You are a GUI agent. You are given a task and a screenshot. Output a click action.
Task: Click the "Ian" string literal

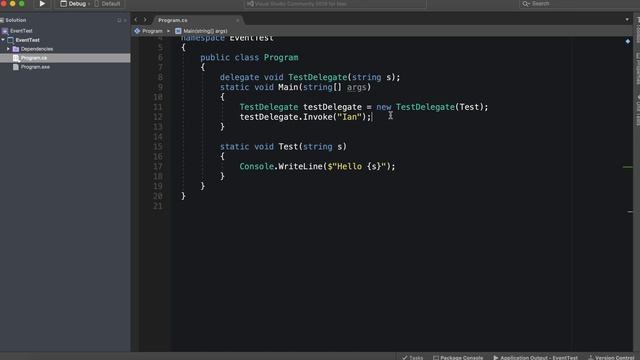[x=349, y=117]
